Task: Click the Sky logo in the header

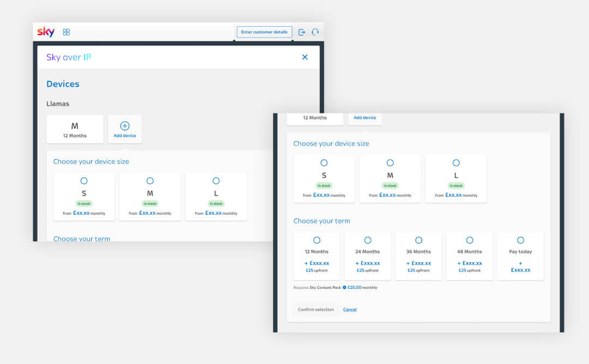Action: pyautogui.click(x=46, y=32)
